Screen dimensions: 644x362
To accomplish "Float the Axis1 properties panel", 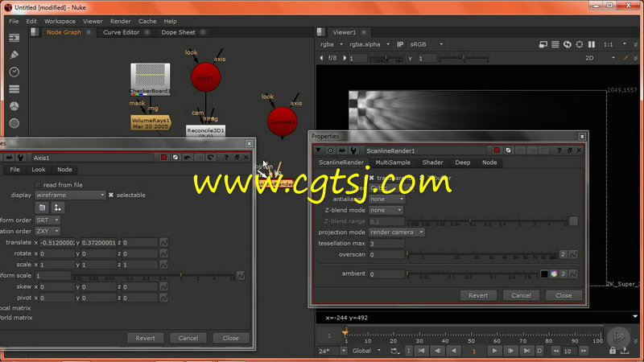I will [237, 157].
